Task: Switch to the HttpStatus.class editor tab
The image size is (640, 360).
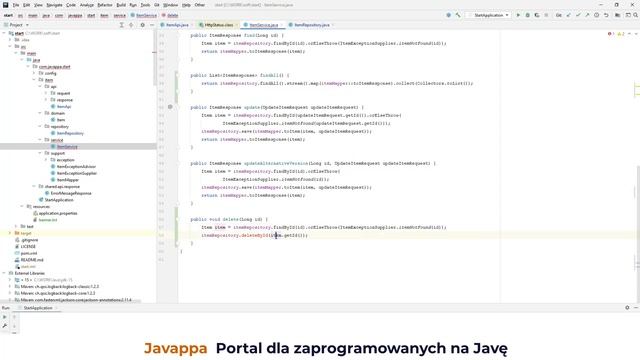Action: (x=219, y=25)
